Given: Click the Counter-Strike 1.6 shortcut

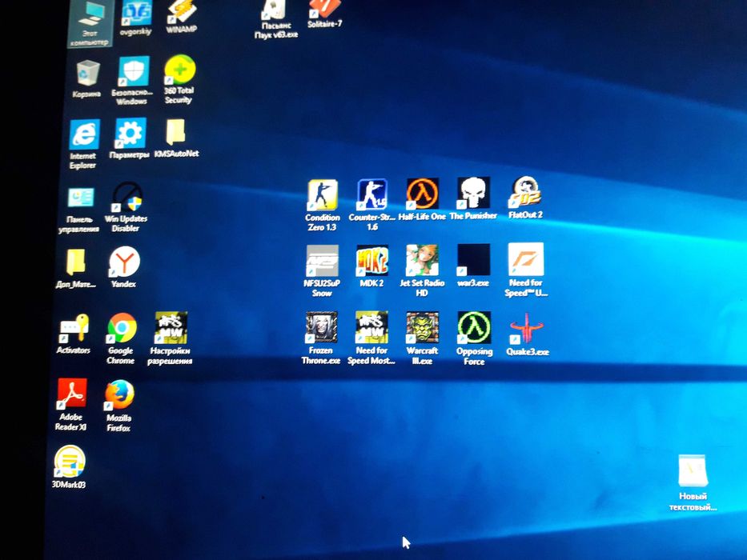Looking at the screenshot, I should pos(372,194).
